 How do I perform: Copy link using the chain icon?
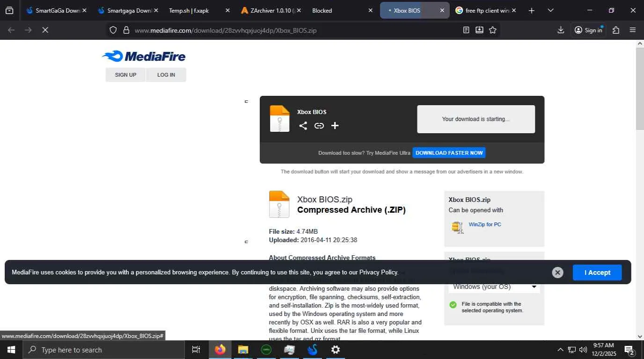pyautogui.click(x=319, y=125)
